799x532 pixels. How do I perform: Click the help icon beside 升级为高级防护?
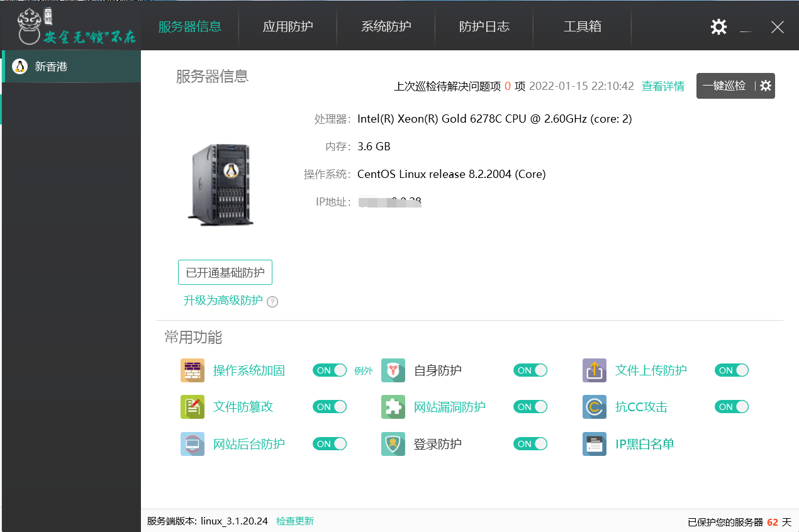tap(272, 302)
